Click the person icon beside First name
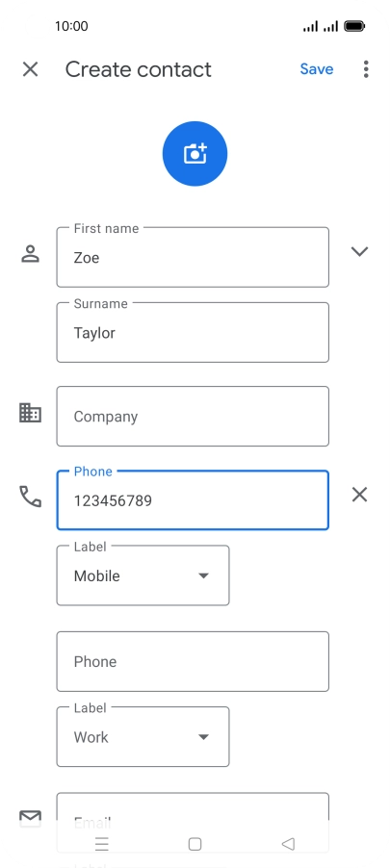Image resolution: width=390 pixels, height=868 pixels. 30,253
